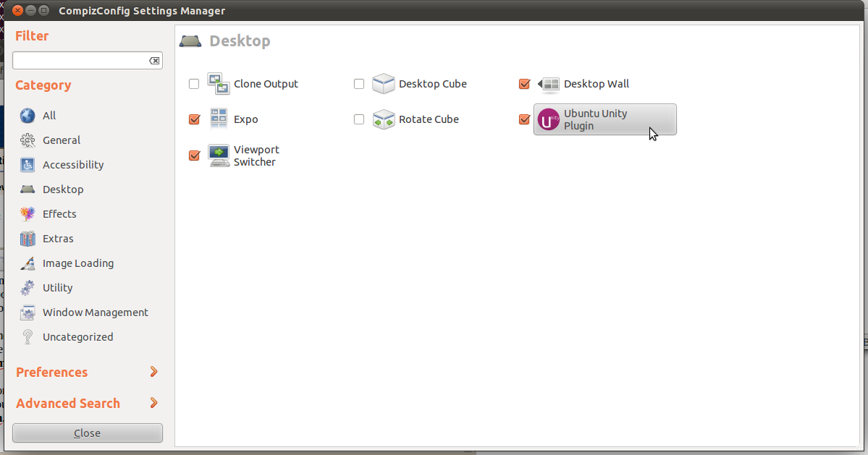Click the Advanced Search heading text
The width and height of the screenshot is (868, 455).
(x=67, y=403)
